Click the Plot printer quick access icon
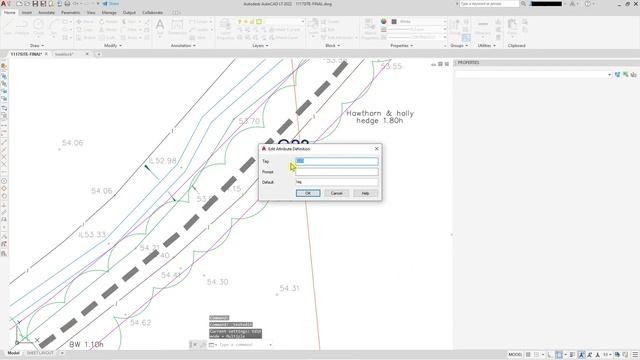Viewport: 640px width, 360px height. click(67, 4)
